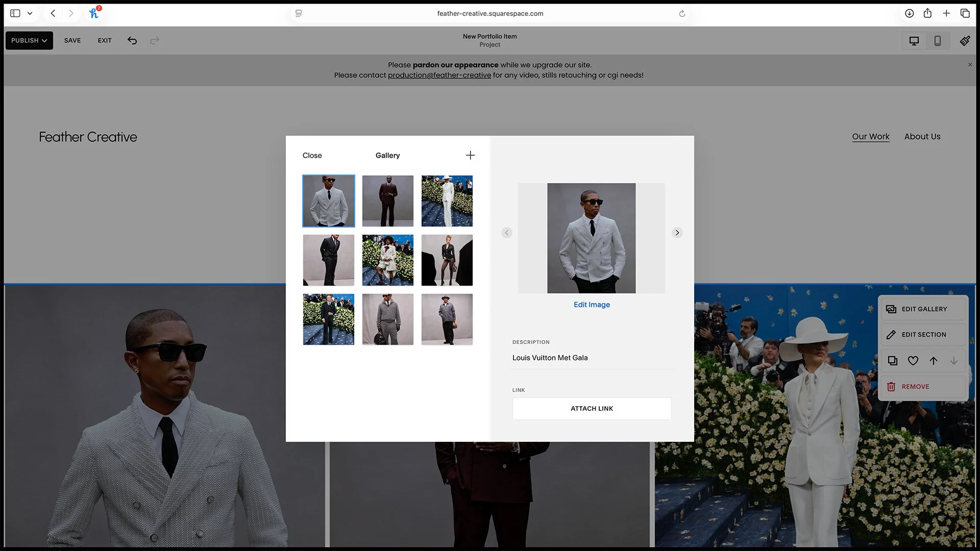Click the ATTACH LINK button

point(592,408)
